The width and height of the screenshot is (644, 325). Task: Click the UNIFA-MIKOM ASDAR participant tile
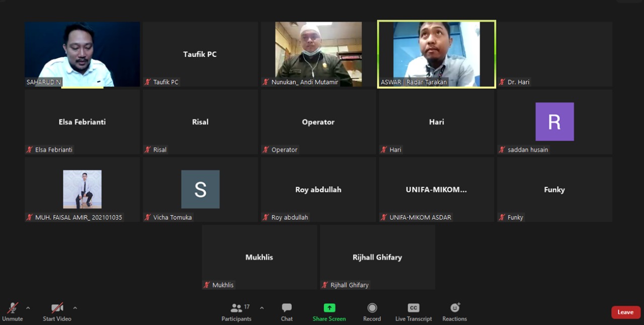(x=436, y=190)
